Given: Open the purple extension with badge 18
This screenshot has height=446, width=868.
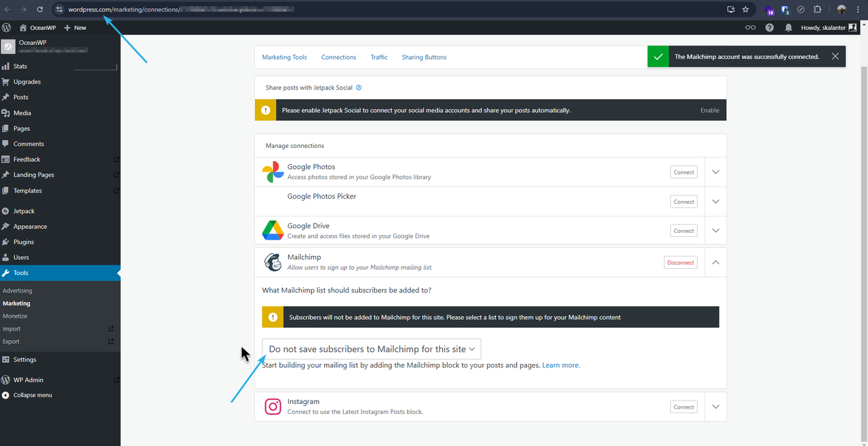Looking at the screenshot, I should point(769,10).
